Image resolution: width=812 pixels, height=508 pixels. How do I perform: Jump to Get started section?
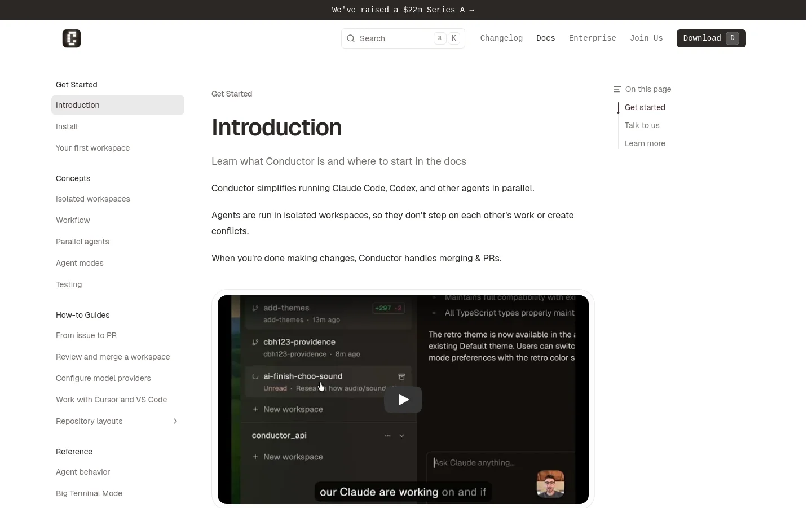[x=645, y=107]
